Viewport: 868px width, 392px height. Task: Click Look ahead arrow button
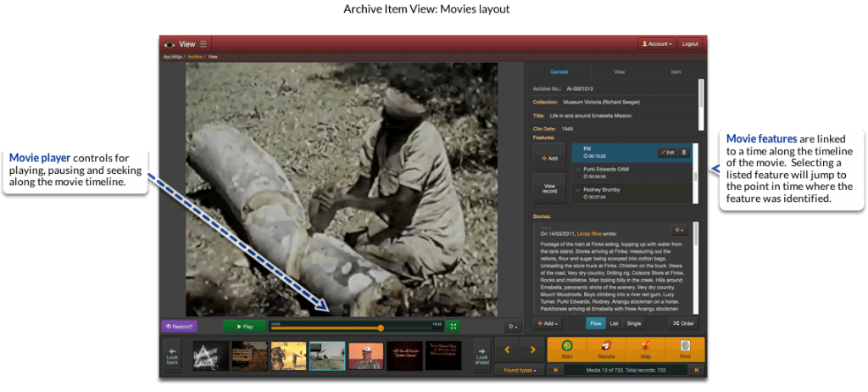tap(481, 356)
